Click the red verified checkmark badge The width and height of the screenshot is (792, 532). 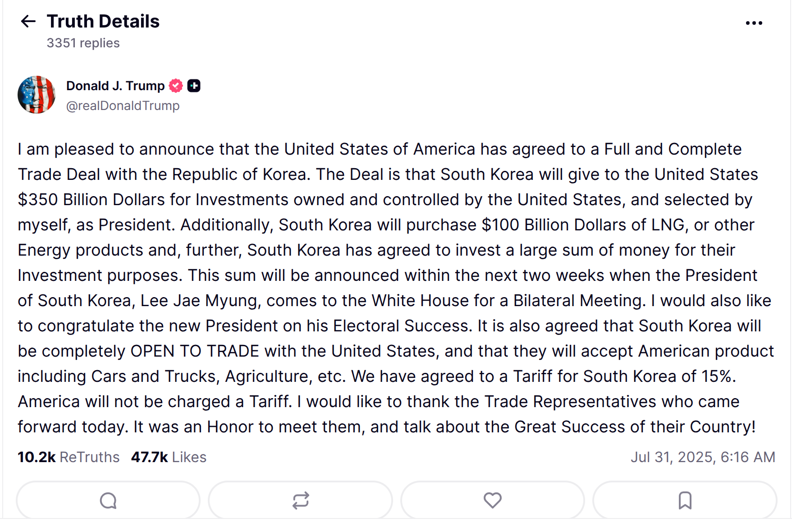coord(176,86)
